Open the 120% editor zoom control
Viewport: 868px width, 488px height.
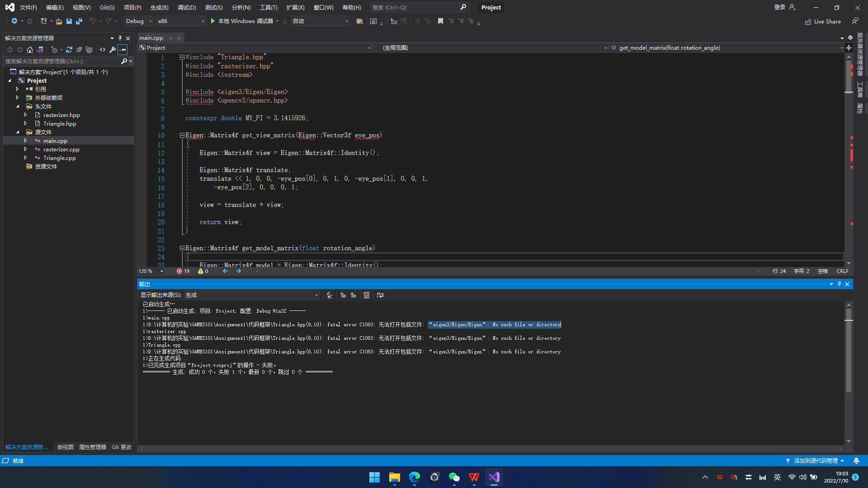(x=150, y=271)
